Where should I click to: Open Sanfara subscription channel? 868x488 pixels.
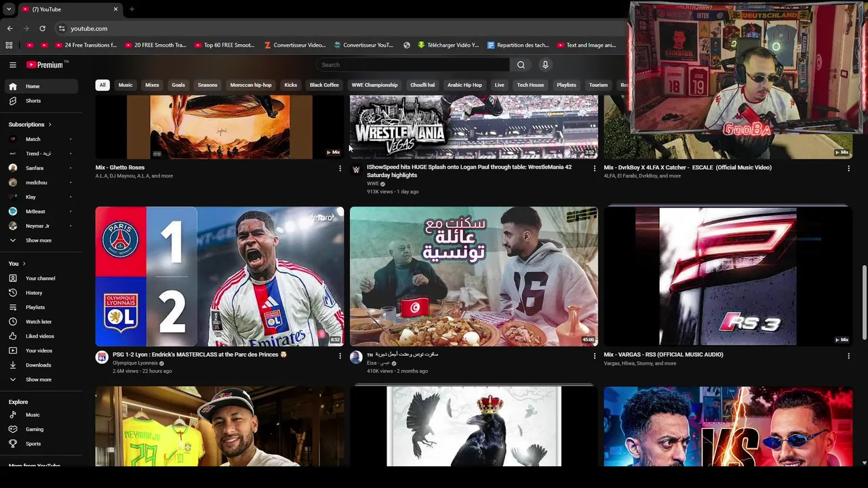click(41, 168)
